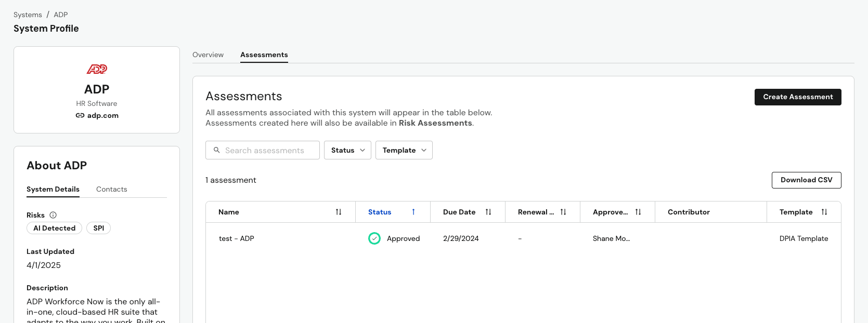Sort by Renewal column arrows
Image resolution: width=868 pixels, height=323 pixels.
563,212
